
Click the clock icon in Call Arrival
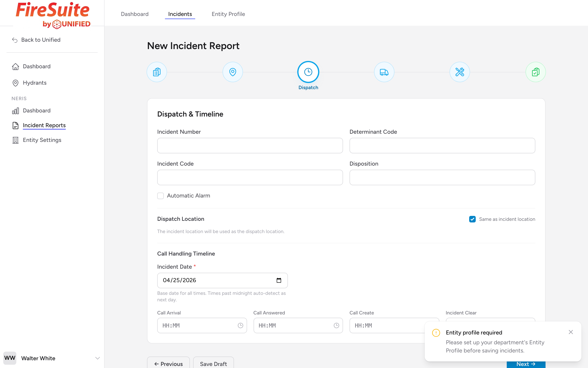coord(240,325)
